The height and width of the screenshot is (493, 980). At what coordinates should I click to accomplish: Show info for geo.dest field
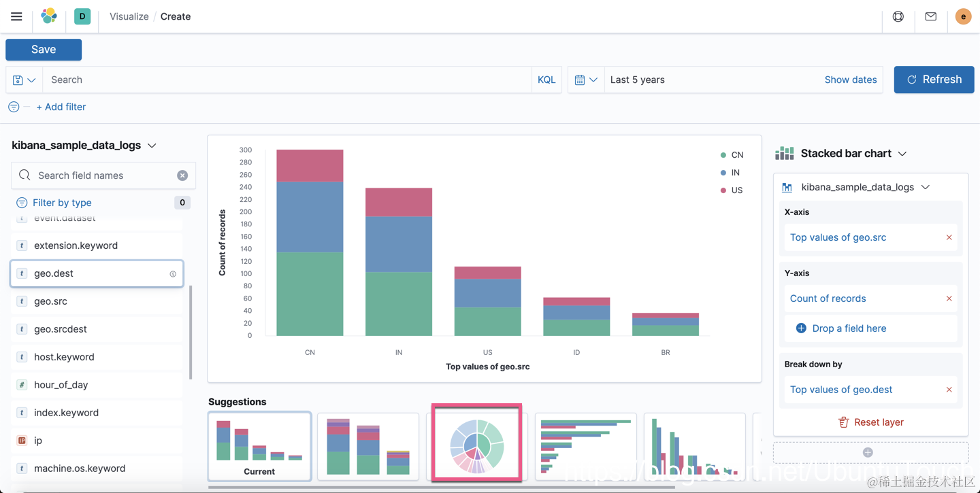173,274
